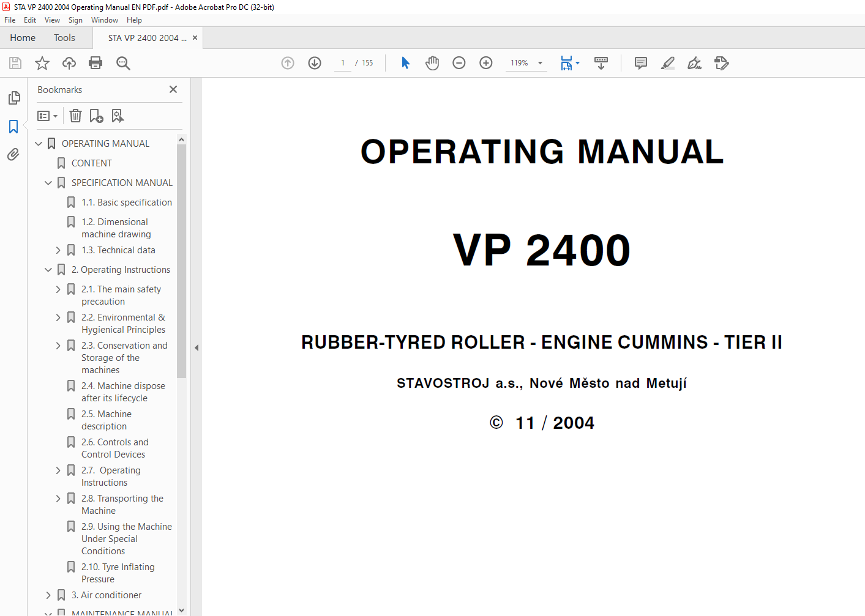The image size is (865, 616).
Task: Open the fit page options tool
Action: pos(570,63)
